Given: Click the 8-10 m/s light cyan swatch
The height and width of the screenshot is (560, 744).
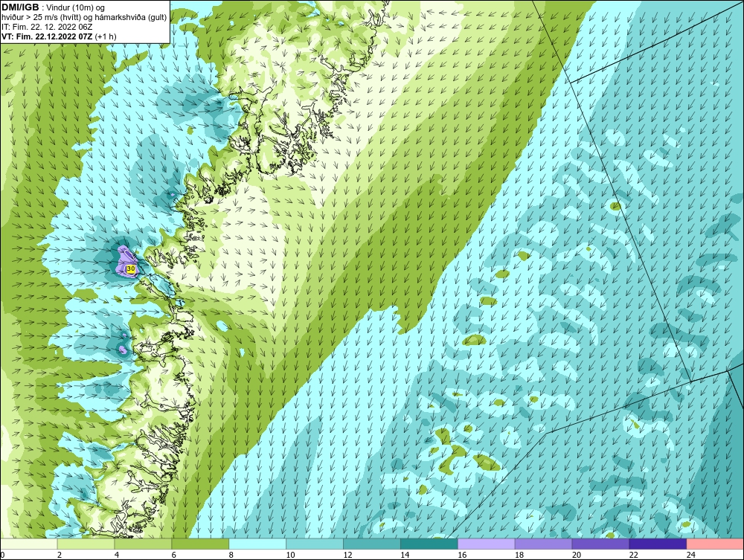Looking at the screenshot, I should [x=257, y=544].
